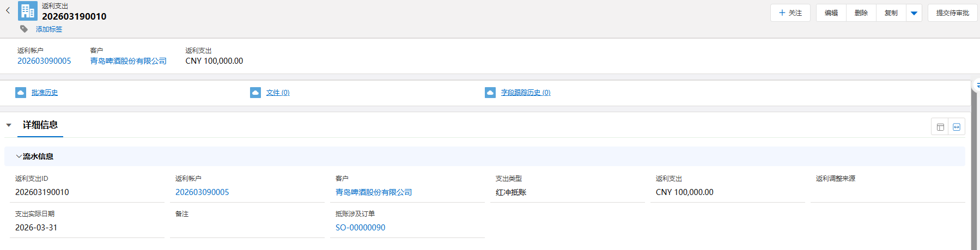The width and height of the screenshot is (980, 250).
Task: Open the dropdown arrow next to 复制
Action: 914,13
